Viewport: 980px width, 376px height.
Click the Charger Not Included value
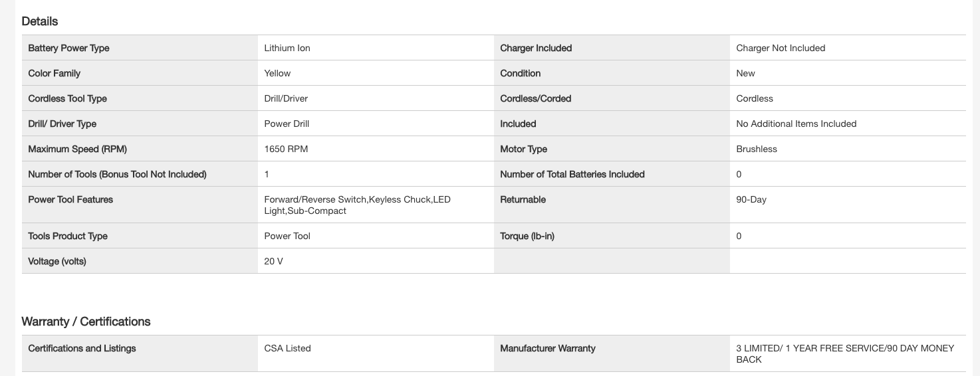click(781, 48)
